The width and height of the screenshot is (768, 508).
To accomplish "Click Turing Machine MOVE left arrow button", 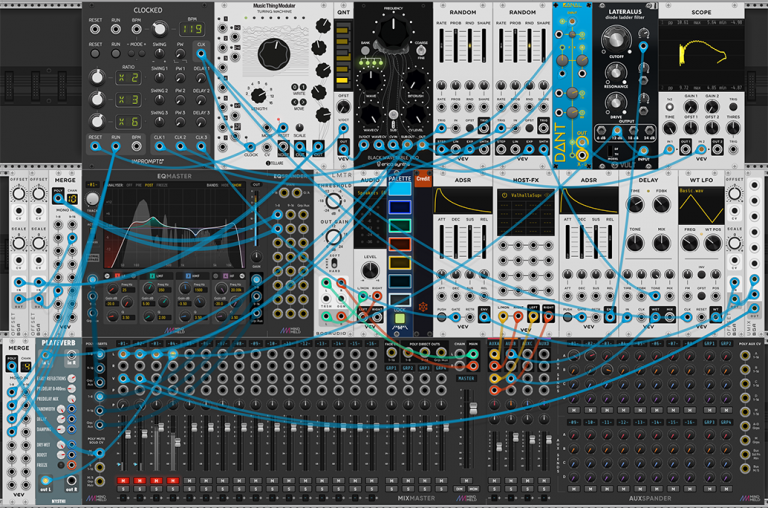I will (295, 102).
